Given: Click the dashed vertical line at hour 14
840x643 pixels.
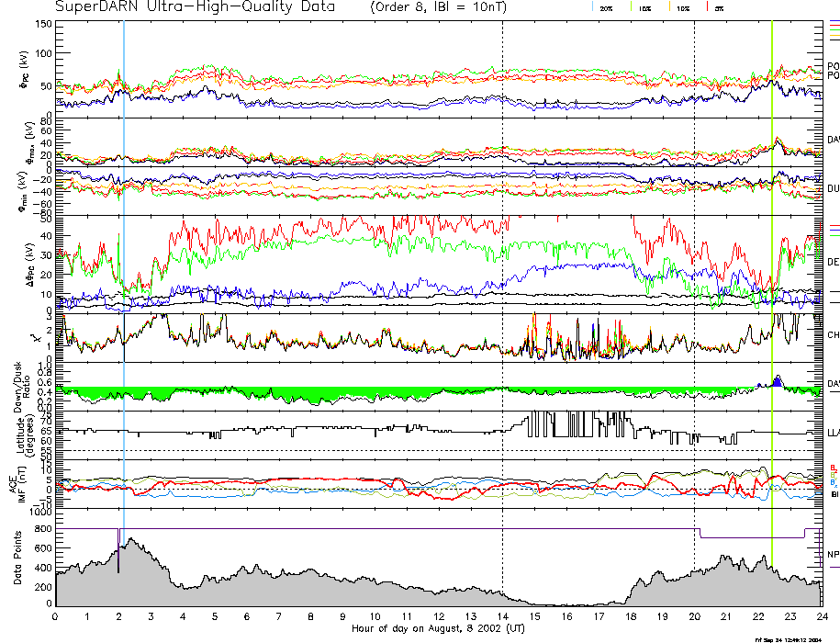Looking at the screenshot, I should click(503, 276).
